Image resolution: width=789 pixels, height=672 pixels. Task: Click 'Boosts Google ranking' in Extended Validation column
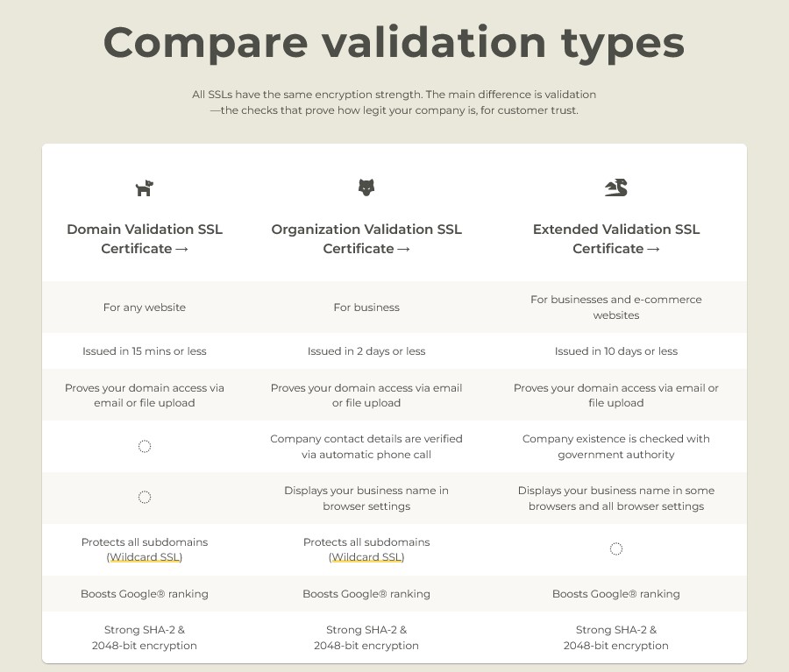tap(616, 594)
